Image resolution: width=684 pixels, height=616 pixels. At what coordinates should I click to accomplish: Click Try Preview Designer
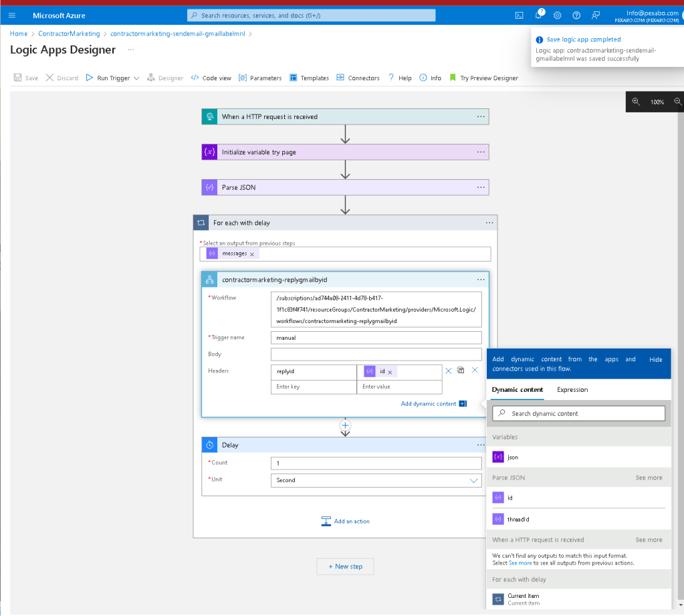click(484, 78)
